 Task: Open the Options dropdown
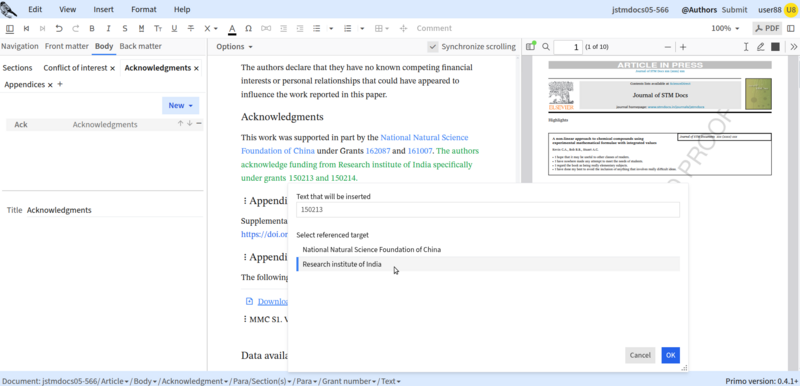(x=234, y=47)
